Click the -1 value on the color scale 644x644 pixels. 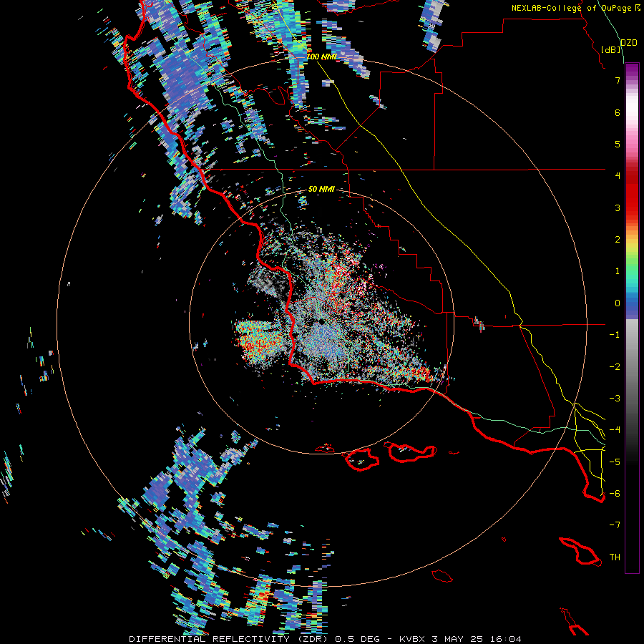(615, 335)
